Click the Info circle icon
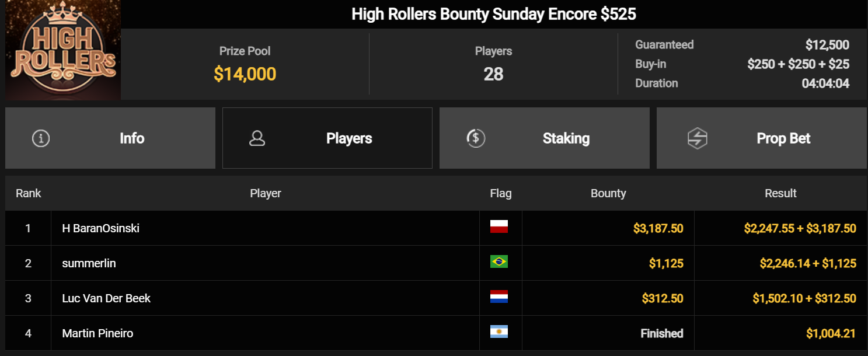Image resolution: width=868 pixels, height=356 pixels. pos(40,138)
